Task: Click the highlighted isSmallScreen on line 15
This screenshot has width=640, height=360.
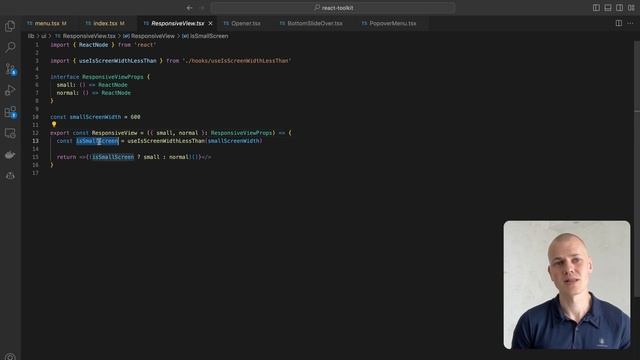Action: click(113, 157)
